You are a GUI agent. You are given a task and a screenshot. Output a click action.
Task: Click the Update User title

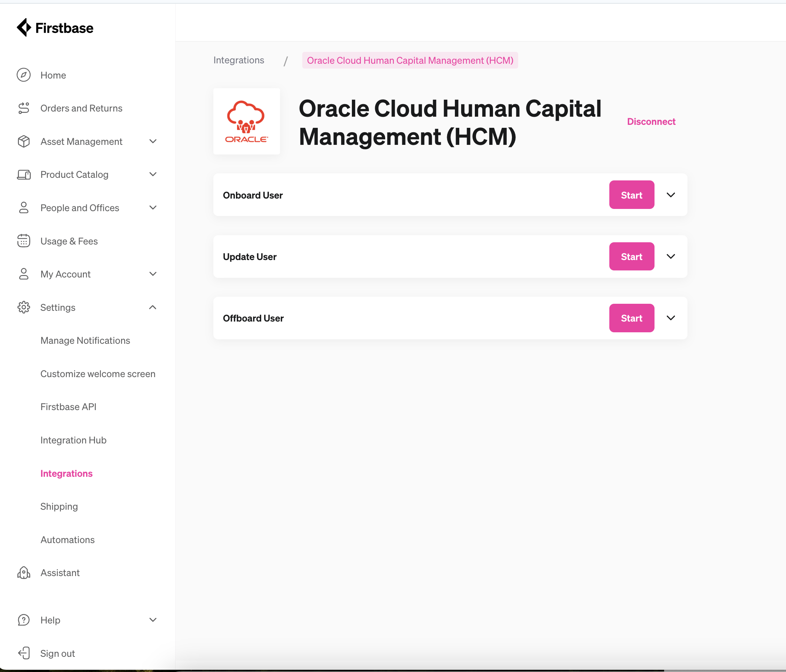tap(250, 256)
